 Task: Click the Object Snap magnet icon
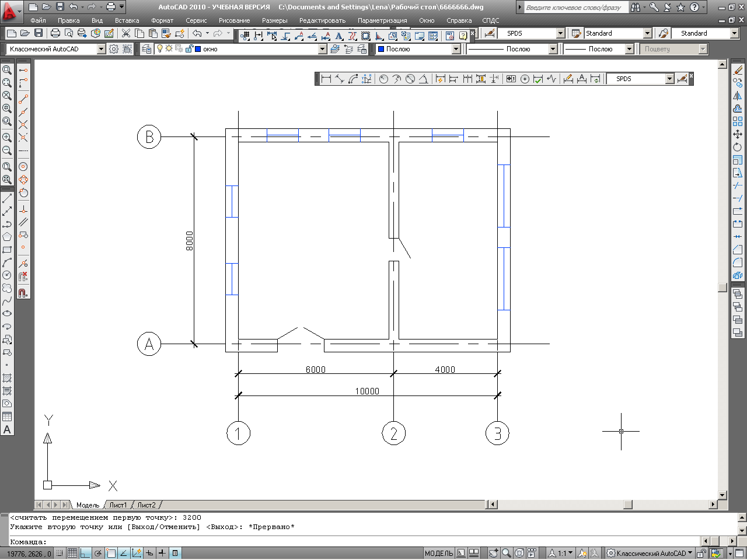23,293
